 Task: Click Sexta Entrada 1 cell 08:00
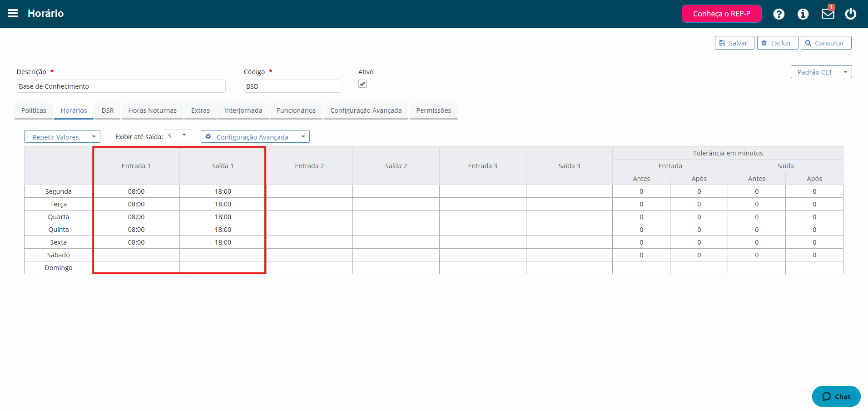tap(136, 242)
